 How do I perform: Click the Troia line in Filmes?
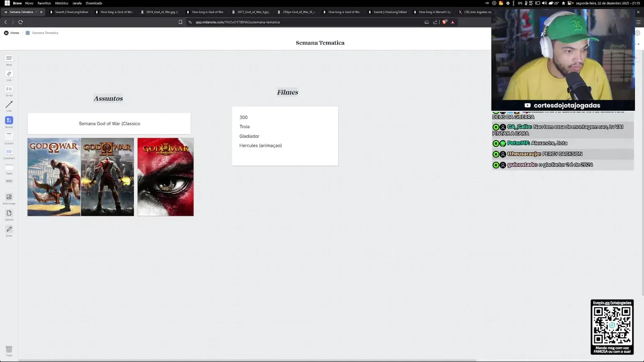[x=245, y=127]
